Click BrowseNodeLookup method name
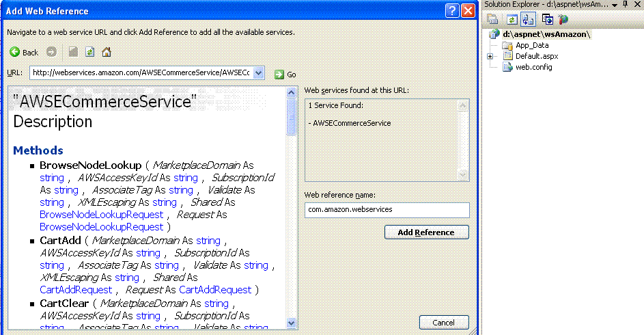The height and width of the screenshot is (335, 644). pyautogui.click(x=90, y=165)
